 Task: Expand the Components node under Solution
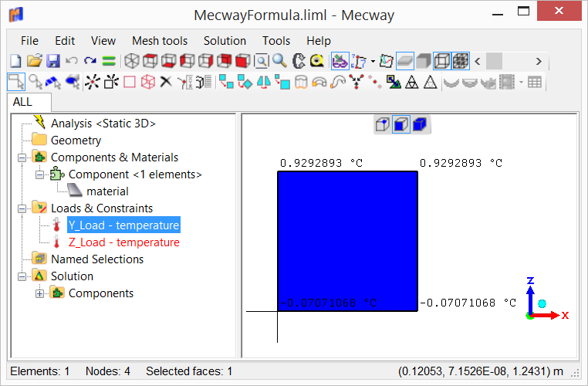pos(40,293)
